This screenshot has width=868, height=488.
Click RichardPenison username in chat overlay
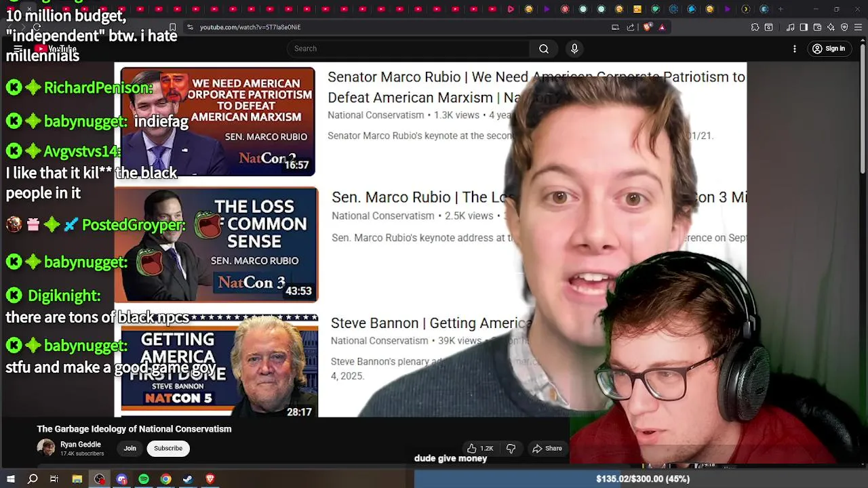[x=99, y=87]
